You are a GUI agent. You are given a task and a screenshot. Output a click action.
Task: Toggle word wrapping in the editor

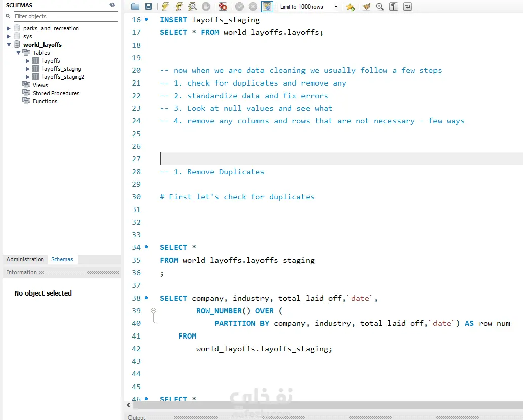click(x=407, y=7)
